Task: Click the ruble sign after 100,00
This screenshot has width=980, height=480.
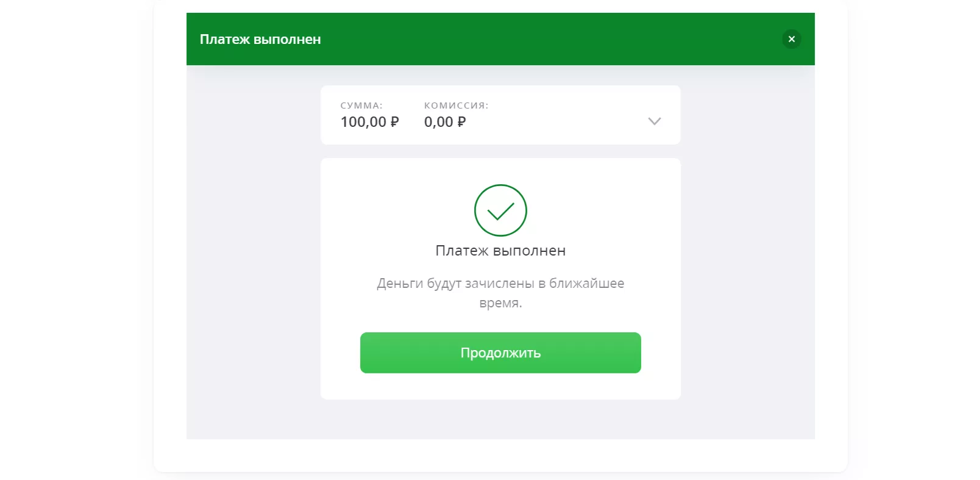Action: click(x=394, y=122)
